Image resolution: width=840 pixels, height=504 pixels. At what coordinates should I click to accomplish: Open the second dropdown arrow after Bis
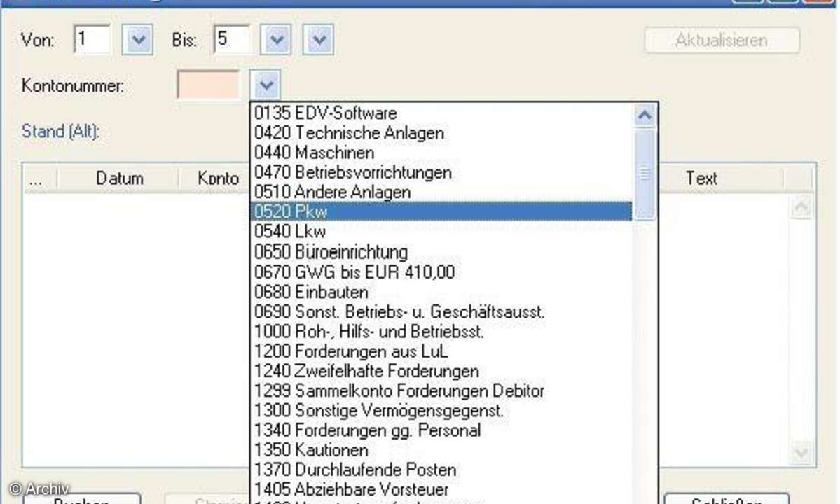coord(319,40)
